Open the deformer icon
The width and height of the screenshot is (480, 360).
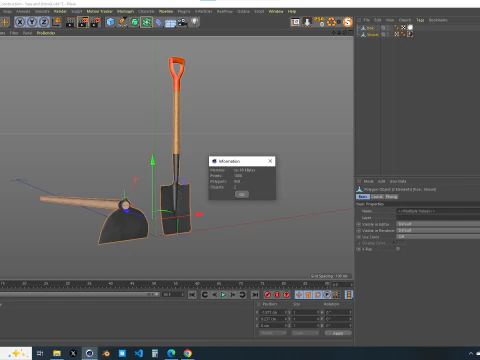(159, 22)
